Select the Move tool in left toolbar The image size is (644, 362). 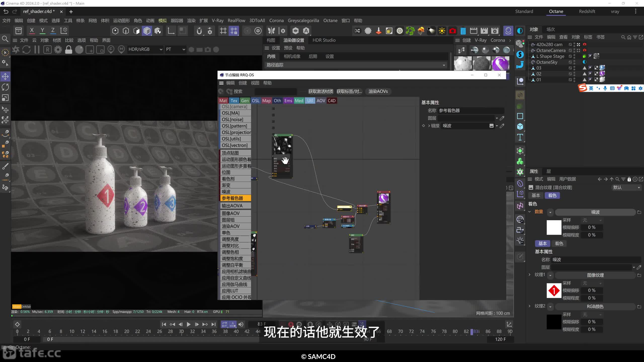point(5,76)
